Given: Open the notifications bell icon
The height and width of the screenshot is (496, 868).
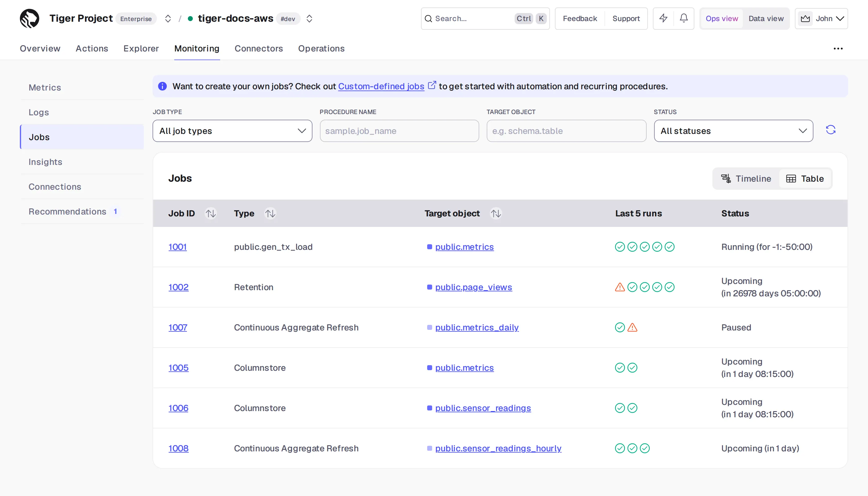Looking at the screenshot, I should 684,18.
